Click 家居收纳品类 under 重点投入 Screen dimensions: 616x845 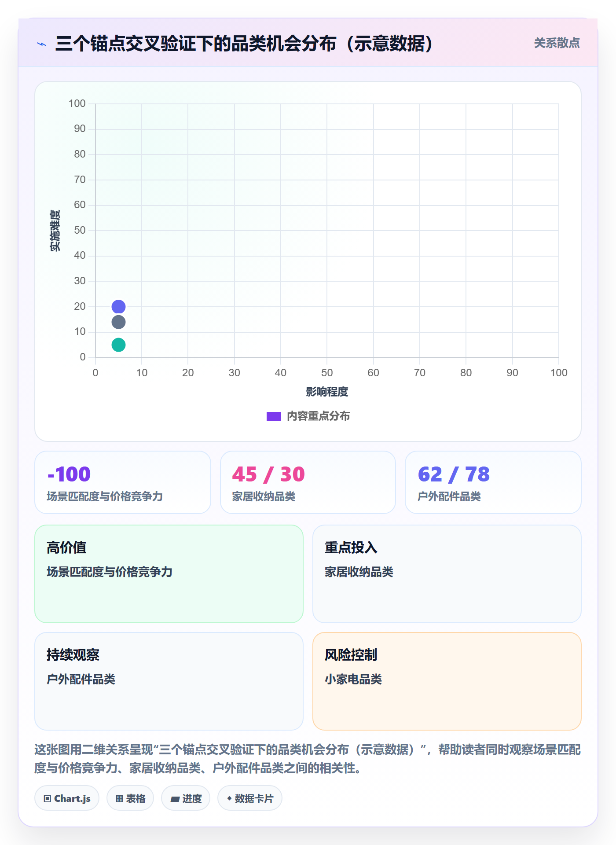(x=359, y=572)
